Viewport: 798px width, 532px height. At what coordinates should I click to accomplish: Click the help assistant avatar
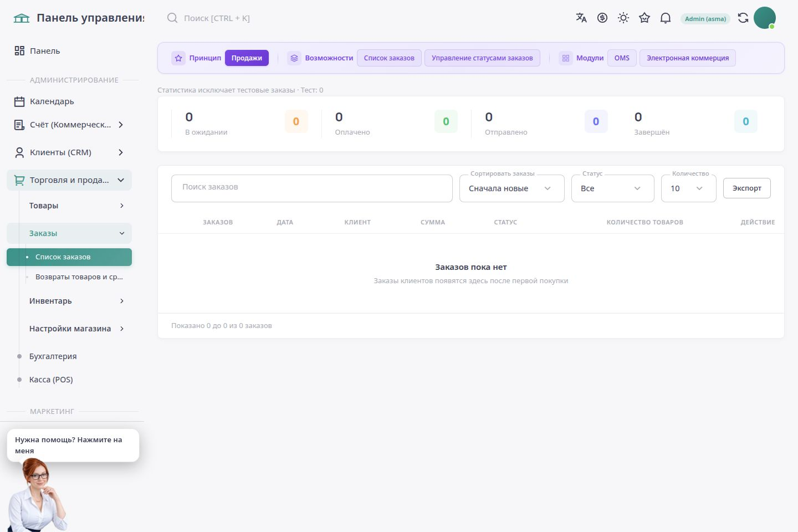tap(36, 495)
